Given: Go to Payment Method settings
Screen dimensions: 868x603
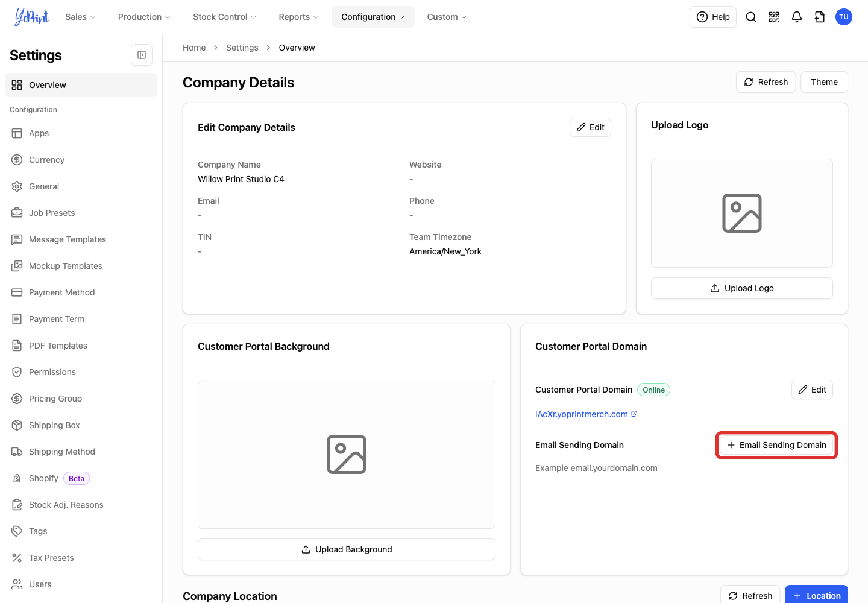Looking at the screenshot, I should coord(81,292).
